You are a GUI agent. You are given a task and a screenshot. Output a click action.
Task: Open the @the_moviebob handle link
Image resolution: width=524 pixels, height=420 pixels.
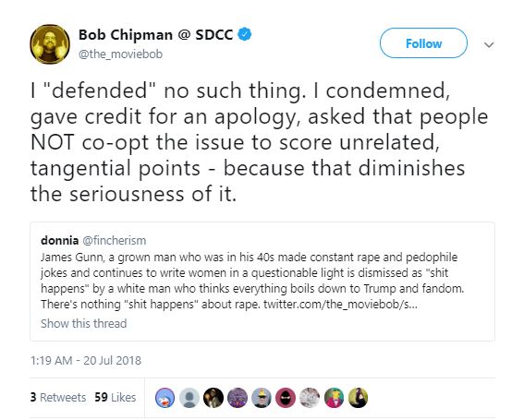(120, 54)
